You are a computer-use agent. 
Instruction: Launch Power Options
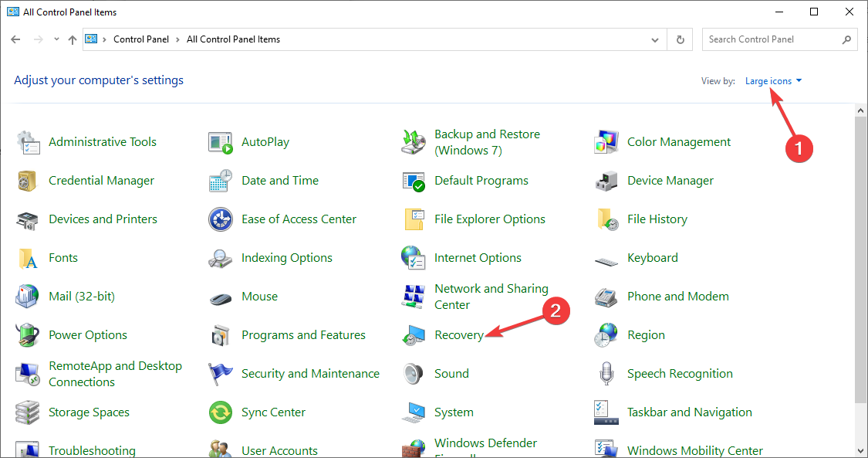pos(87,334)
